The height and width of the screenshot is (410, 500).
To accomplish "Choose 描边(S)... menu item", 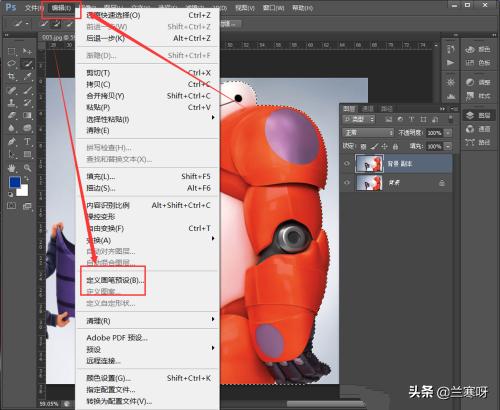I will (147, 188).
